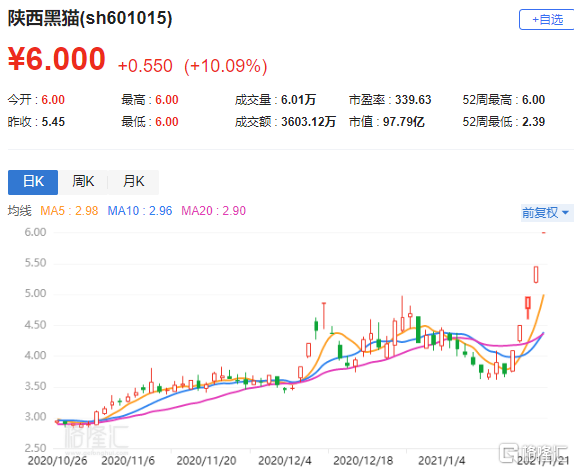Screen dimensions: 574x470
Task: Click the MA5 : 2.98 indicator label
Action: click(x=69, y=211)
